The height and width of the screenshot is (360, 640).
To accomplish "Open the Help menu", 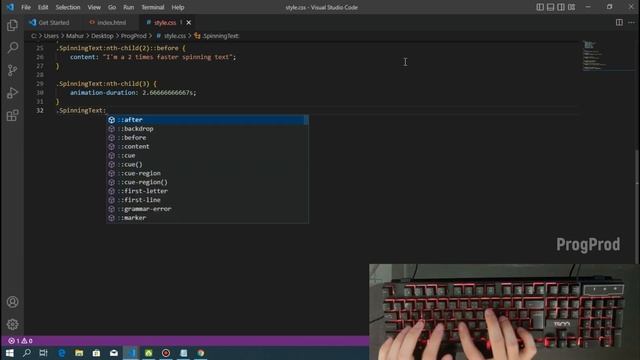I will click(x=178, y=7).
